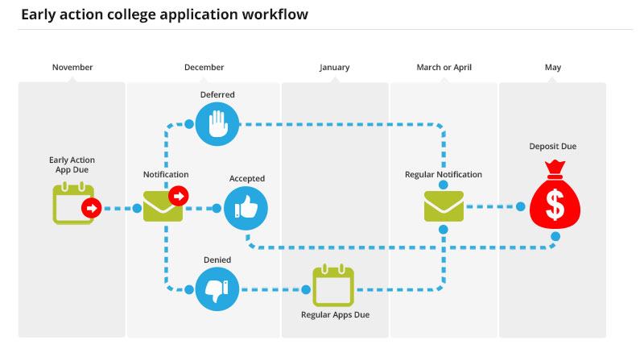Click the Accepted label text
Viewport: 644px width, 353px height.
[x=247, y=179]
